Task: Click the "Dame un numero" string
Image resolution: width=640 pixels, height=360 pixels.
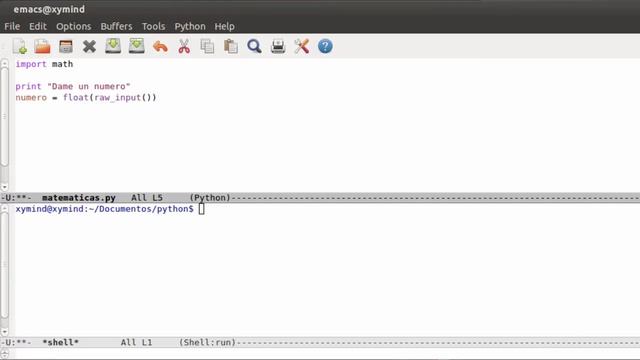Action: click(x=89, y=86)
